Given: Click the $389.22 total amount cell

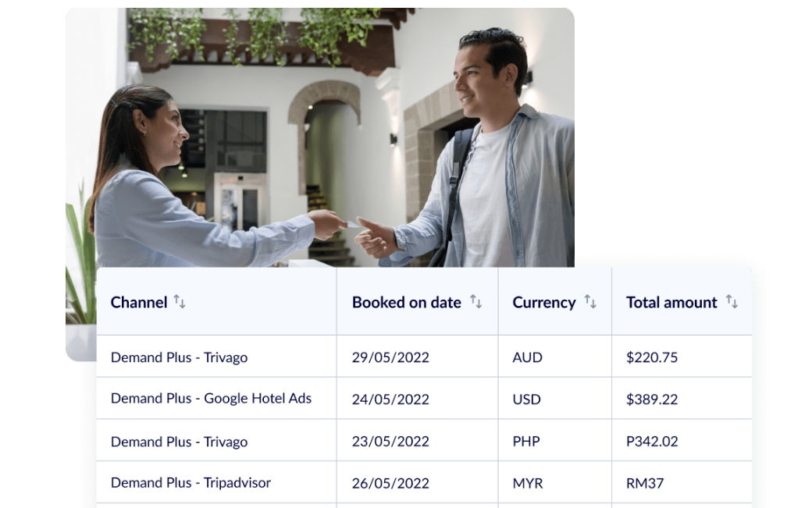Looking at the screenshot, I should point(652,400).
